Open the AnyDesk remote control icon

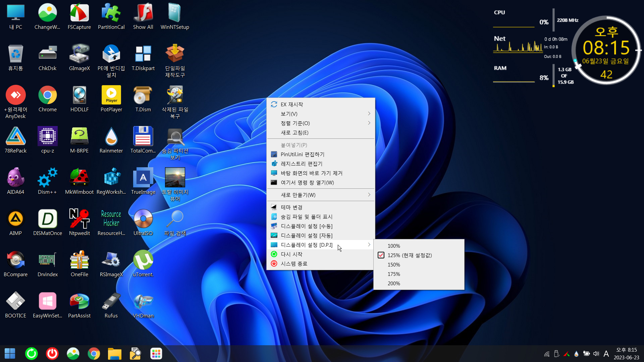(x=15, y=102)
